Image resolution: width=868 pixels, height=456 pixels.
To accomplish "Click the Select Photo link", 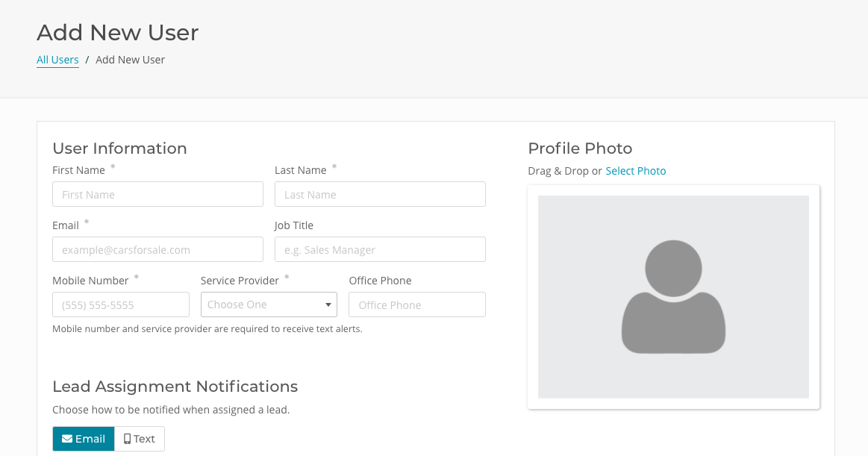I will coord(635,171).
